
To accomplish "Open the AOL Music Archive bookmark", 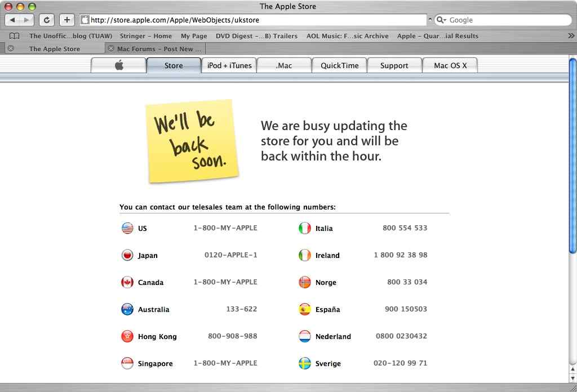I will pyautogui.click(x=347, y=36).
